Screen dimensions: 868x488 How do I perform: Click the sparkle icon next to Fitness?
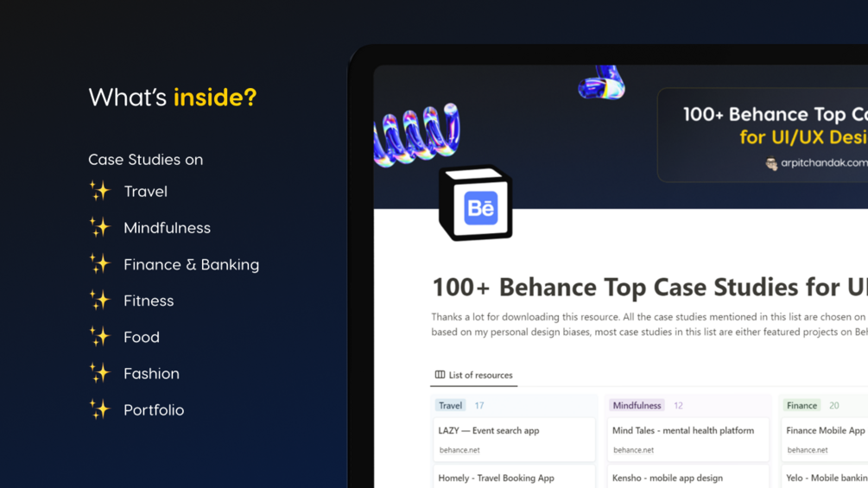tap(99, 300)
